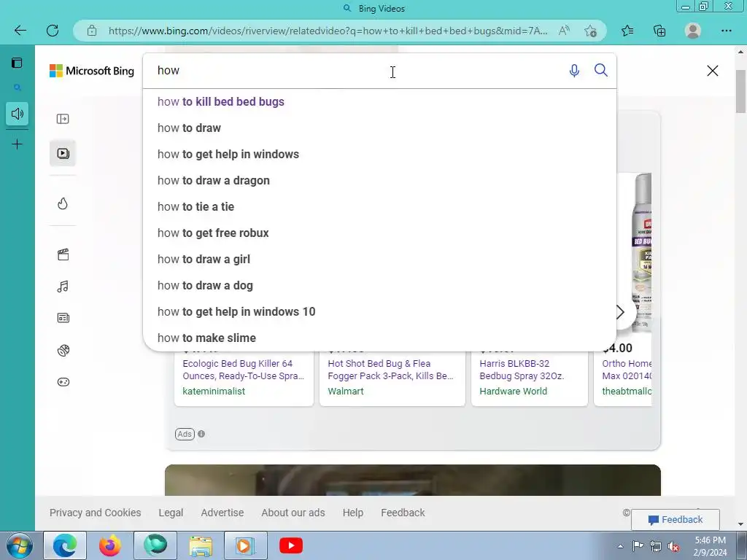Open the Sports ball icon
The width and height of the screenshot is (747, 560).
63,351
